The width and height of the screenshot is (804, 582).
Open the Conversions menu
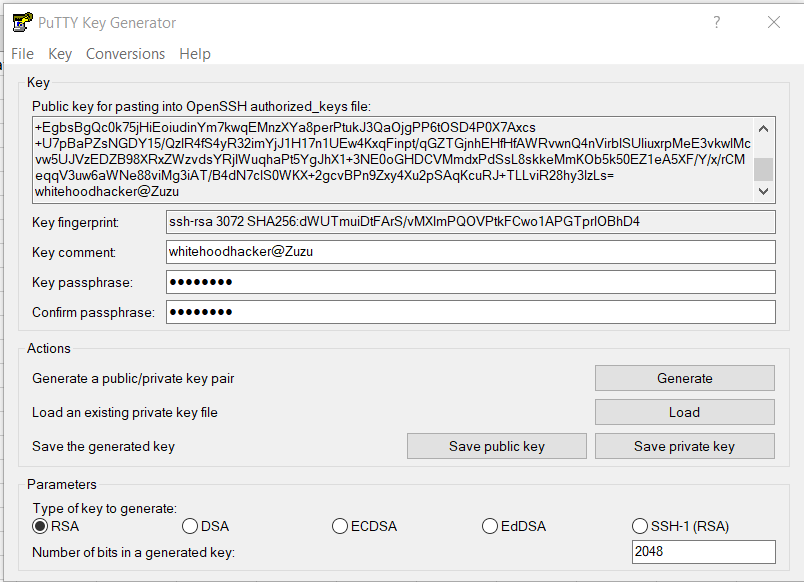click(126, 54)
